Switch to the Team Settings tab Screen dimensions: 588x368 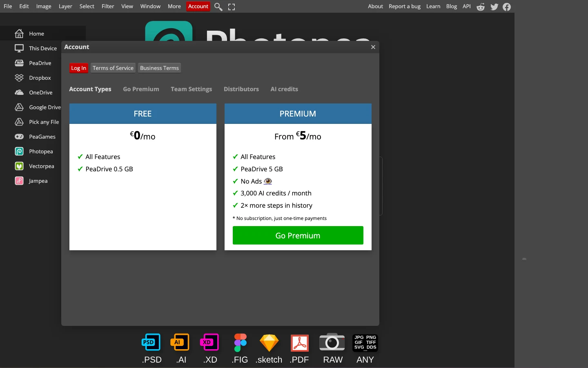tap(192, 89)
